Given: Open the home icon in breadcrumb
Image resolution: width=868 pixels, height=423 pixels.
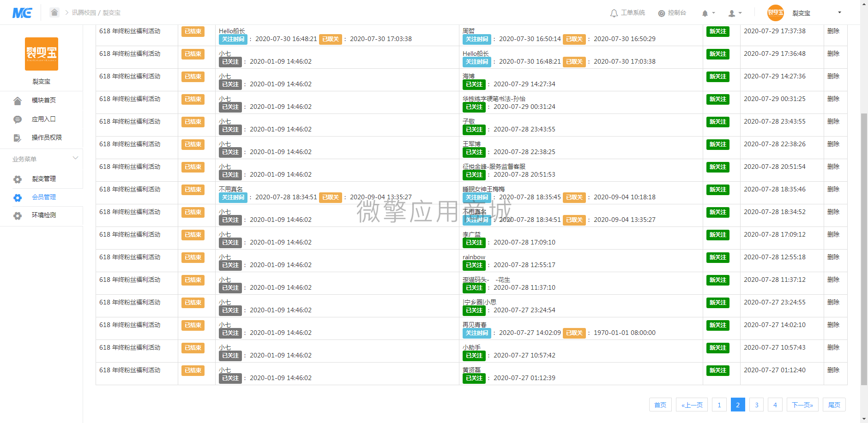Looking at the screenshot, I should coord(54,12).
